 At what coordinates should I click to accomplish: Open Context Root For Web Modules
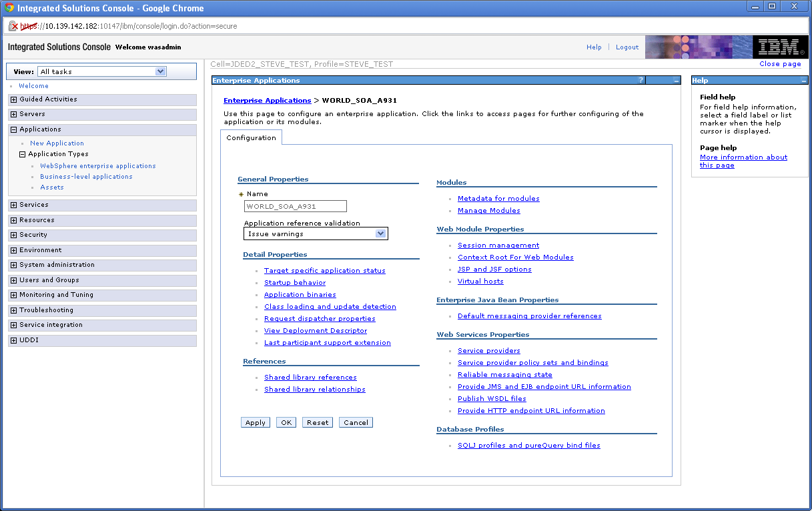tap(516, 258)
